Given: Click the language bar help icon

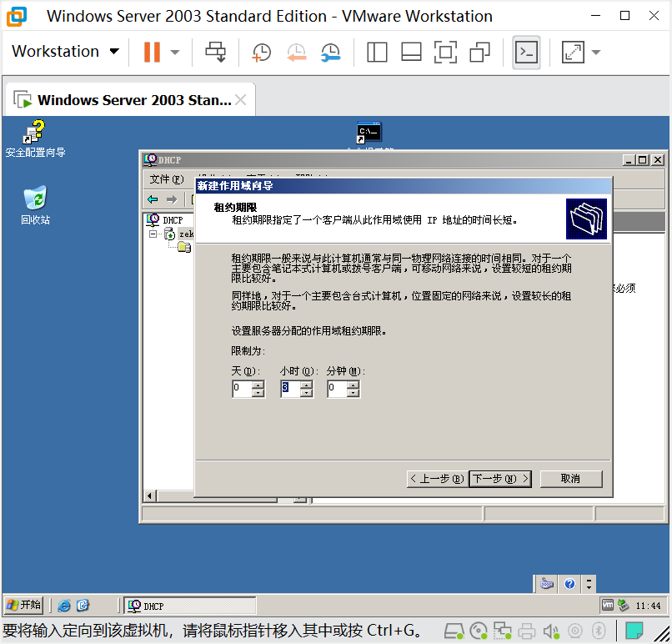Looking at the screenshot, I should (x=569, y=584).
